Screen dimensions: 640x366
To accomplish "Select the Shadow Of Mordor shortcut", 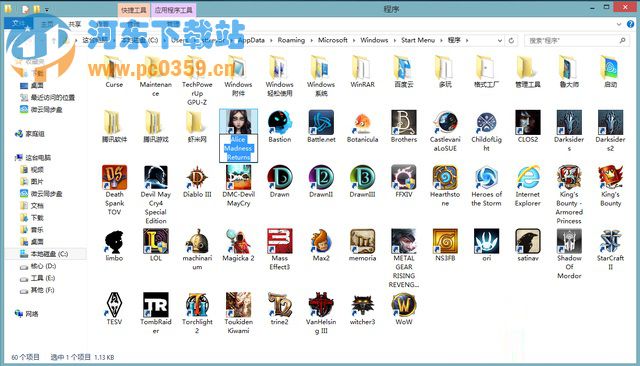I will click(569, 241).
